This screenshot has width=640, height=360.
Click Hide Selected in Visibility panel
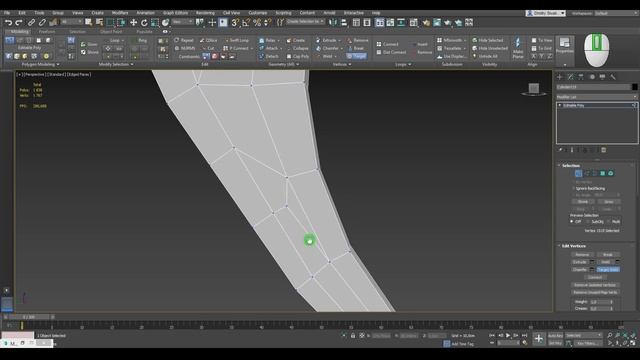487,40
